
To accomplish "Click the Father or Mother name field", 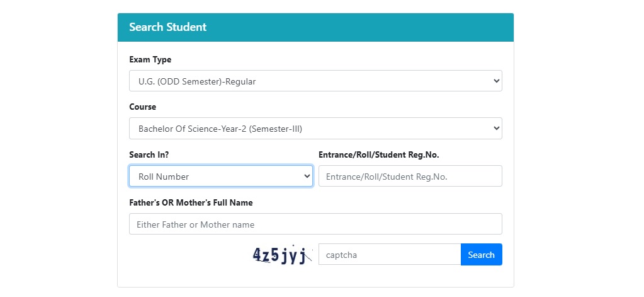I will coord(315,224).
